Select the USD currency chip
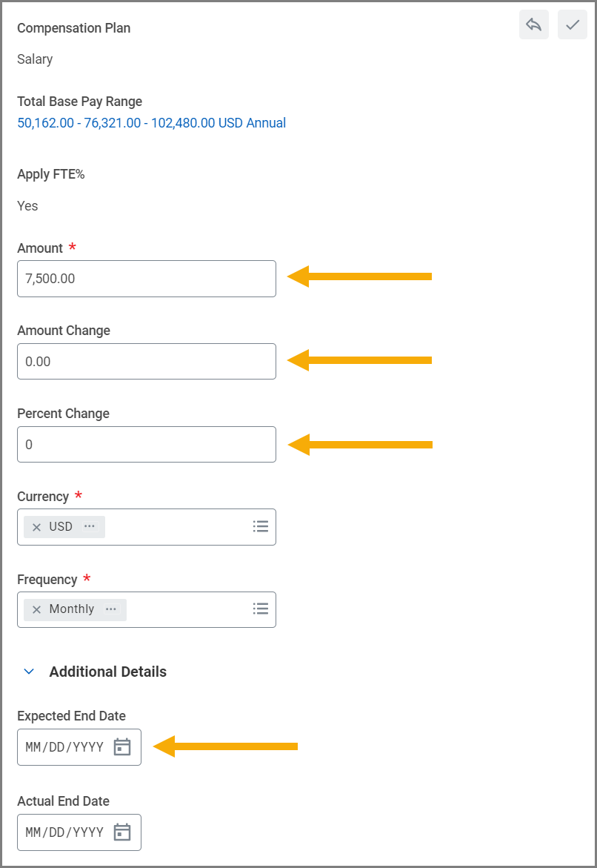Image resolution: width=597 pixels, height=868 pixels. (x=61, y=526)
